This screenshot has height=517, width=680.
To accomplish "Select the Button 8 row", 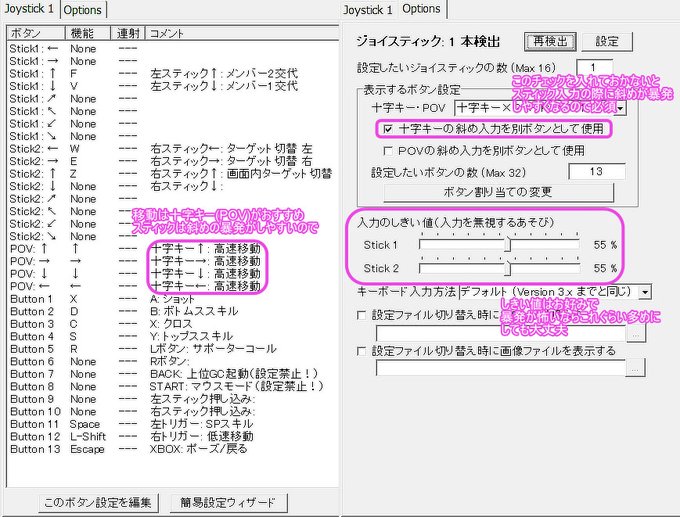I will click(x=173, y=387).
